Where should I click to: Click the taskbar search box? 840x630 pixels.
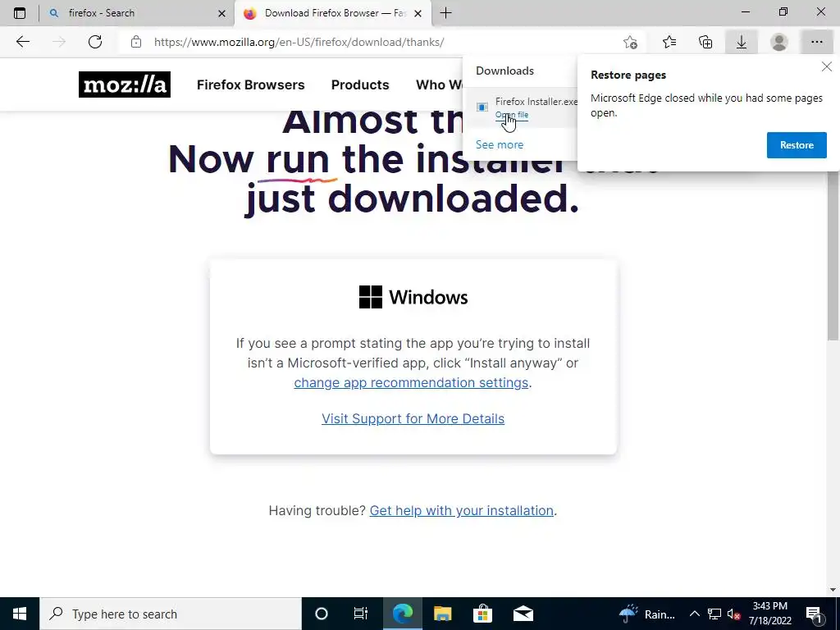(x=171, y=614)
